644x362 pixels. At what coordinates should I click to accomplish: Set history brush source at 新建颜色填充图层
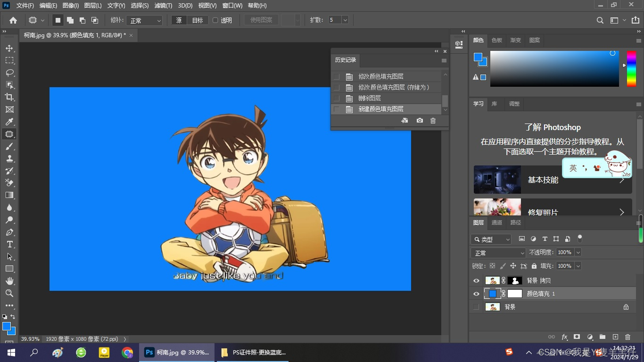(337, 109)
